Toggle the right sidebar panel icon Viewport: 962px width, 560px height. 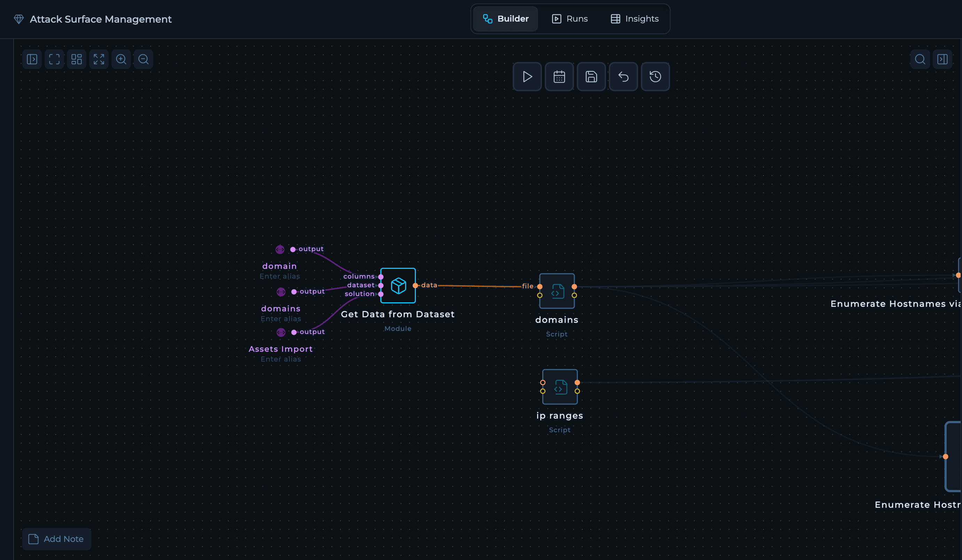pos(942,59)
